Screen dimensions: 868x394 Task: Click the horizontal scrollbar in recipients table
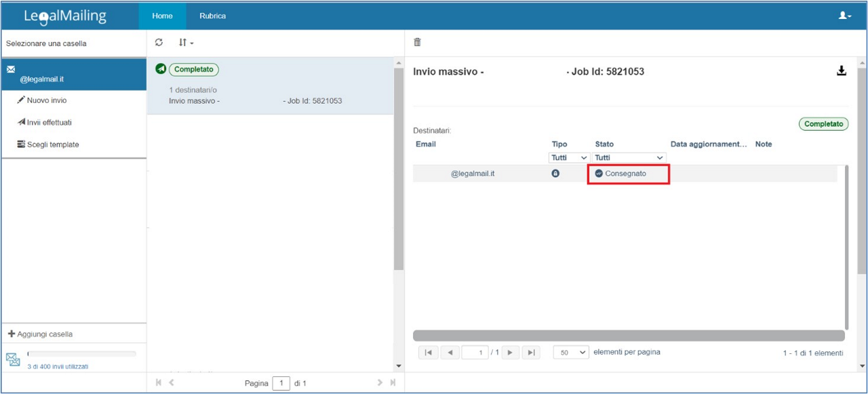pyautogui.click(x=628, y=336)
